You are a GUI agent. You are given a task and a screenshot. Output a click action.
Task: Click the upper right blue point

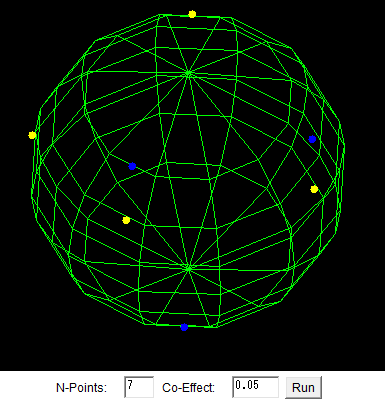coord(312,139)
